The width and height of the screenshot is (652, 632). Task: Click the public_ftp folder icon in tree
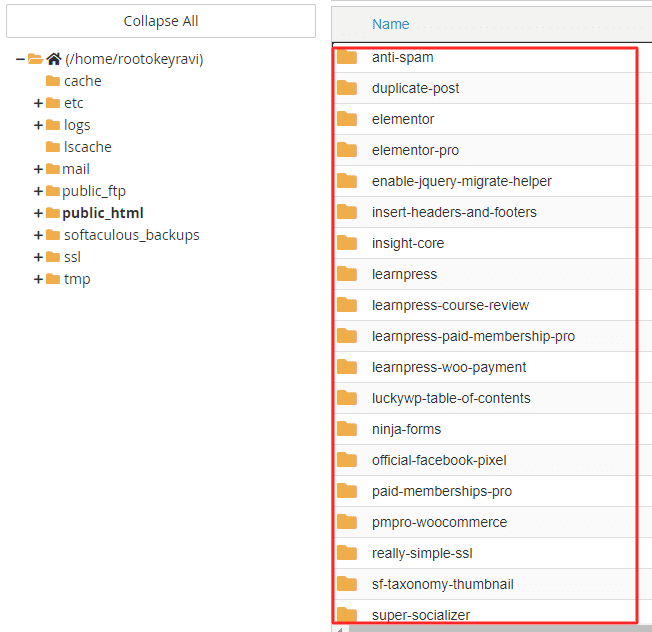click(x=53, y=191)
